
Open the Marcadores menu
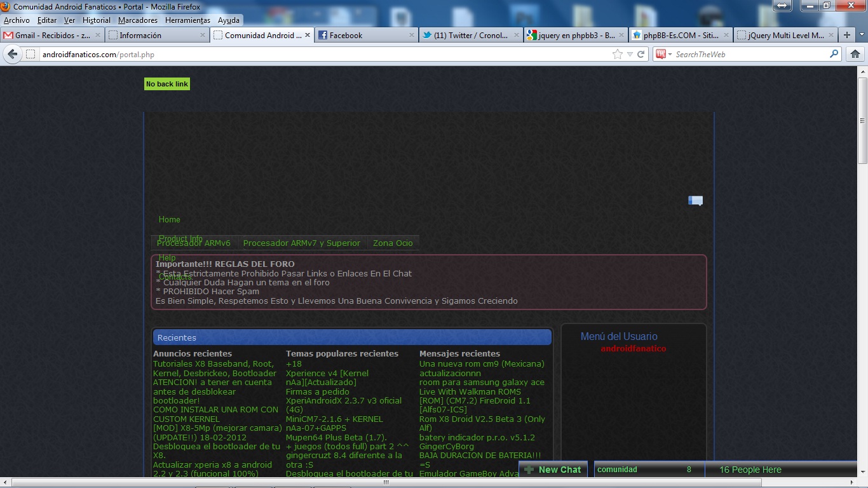138,20
